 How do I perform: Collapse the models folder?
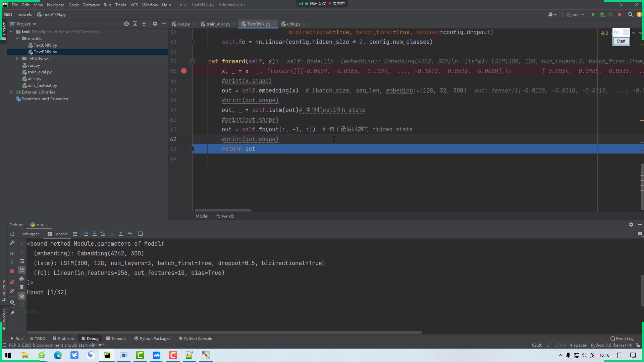point(17,38)
